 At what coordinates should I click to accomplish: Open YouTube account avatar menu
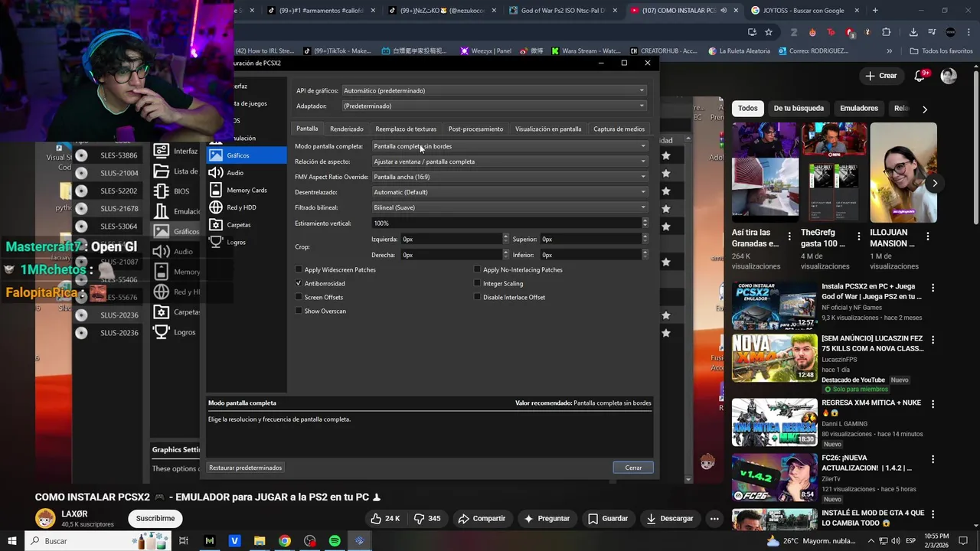coord(949,76)
